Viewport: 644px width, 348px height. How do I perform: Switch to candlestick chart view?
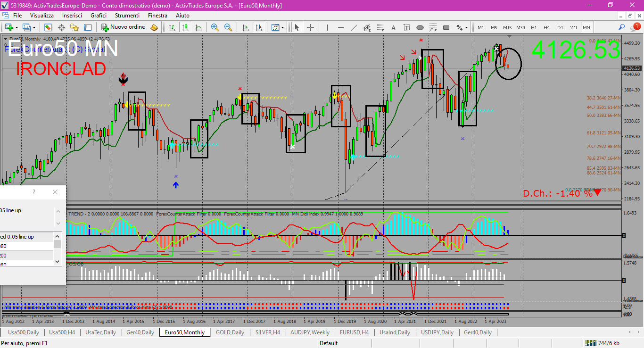[x=185, y=27]
